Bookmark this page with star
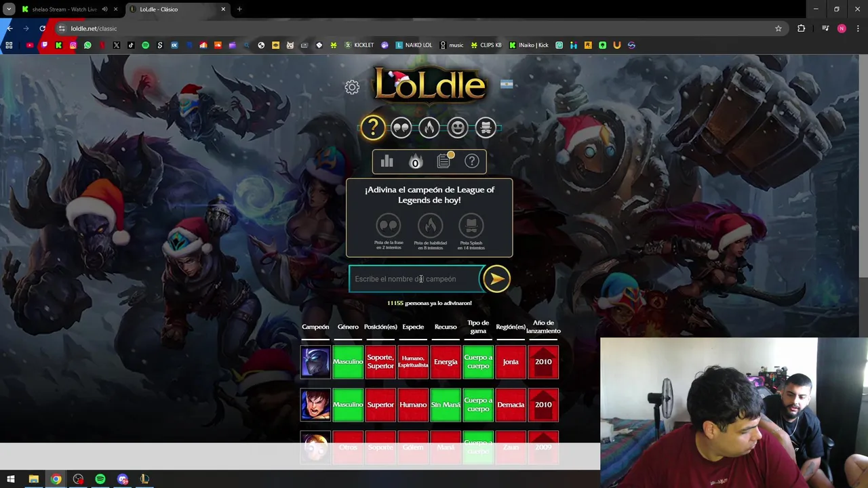The width and height of the screenshot is (868, 488). coord(778,28)
